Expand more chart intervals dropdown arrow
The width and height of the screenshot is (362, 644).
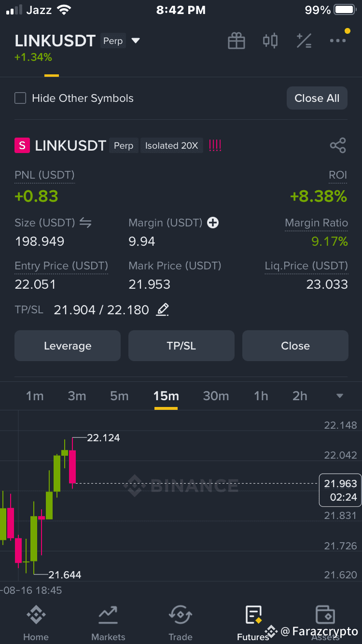(x=340, y=396)
